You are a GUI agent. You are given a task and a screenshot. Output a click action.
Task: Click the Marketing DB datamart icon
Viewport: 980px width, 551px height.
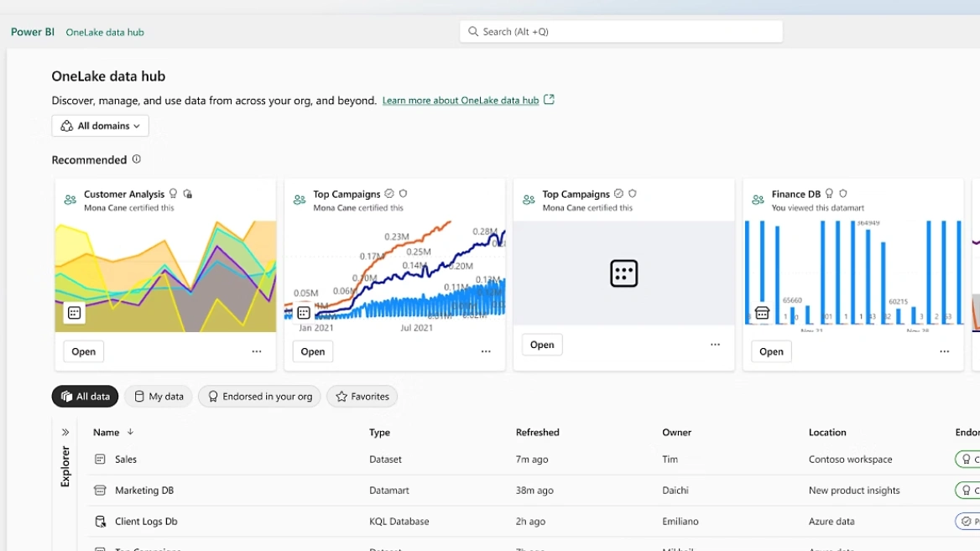[x=101, y=490]
